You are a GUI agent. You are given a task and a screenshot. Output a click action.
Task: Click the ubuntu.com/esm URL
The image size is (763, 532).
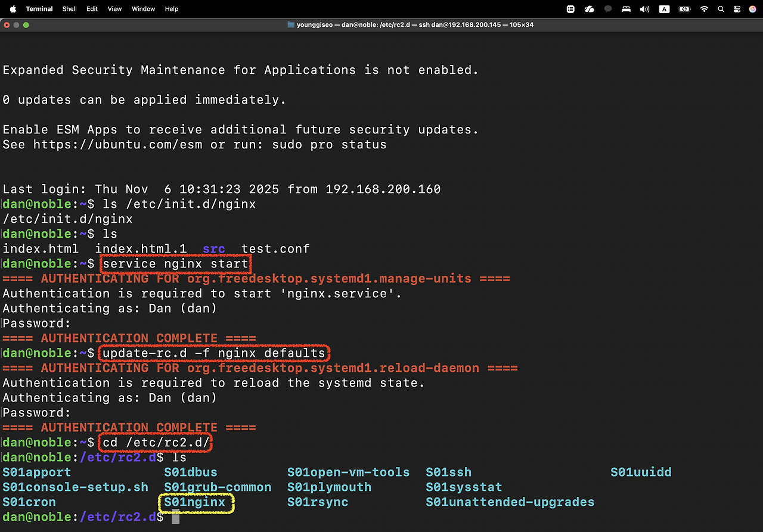[117, 145]
